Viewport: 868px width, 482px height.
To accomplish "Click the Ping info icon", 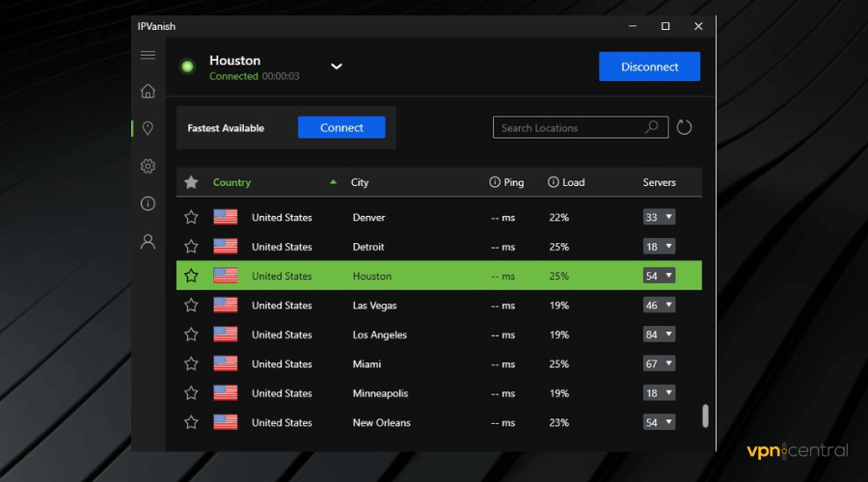I will tap(495, 182).
